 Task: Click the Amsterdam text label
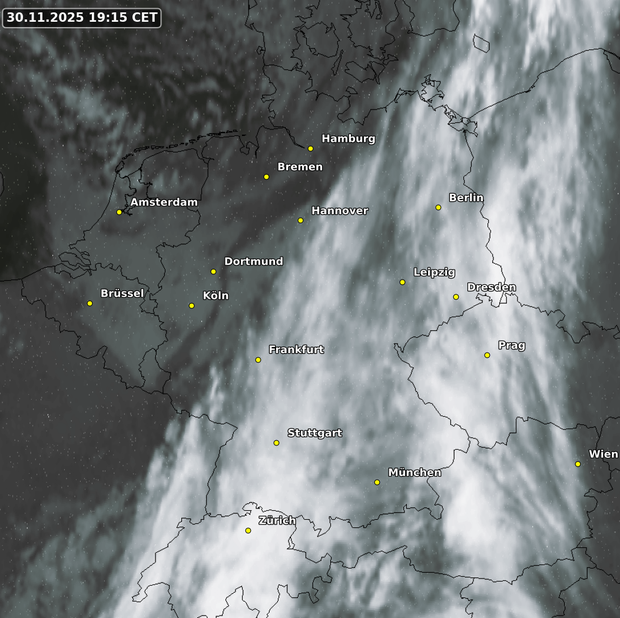click(x=164, y=202)
